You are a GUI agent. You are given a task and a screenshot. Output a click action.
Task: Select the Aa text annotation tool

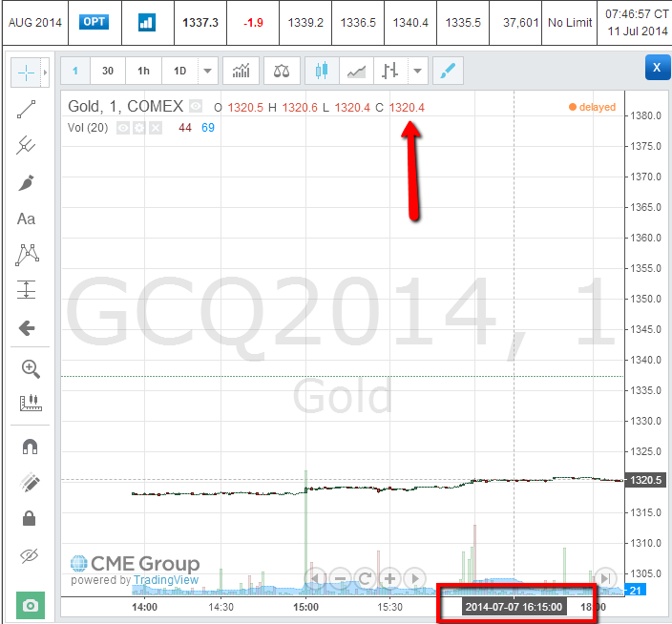coord(26,218)
